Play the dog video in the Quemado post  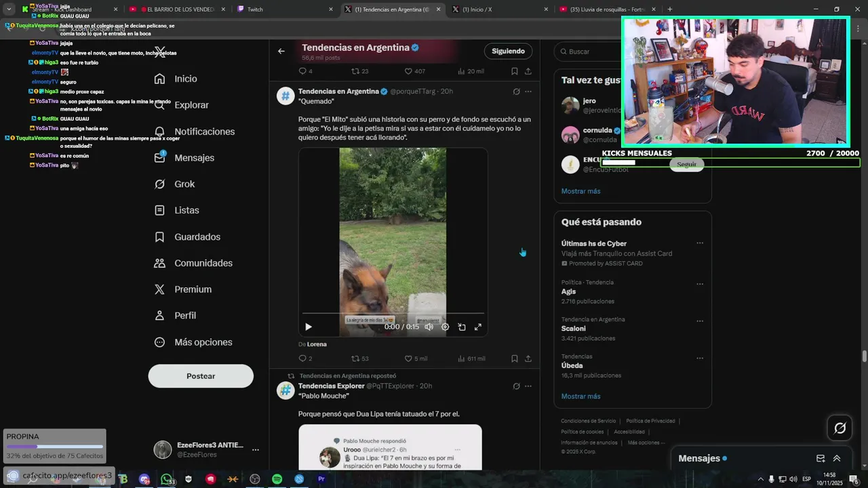(309, 327)
